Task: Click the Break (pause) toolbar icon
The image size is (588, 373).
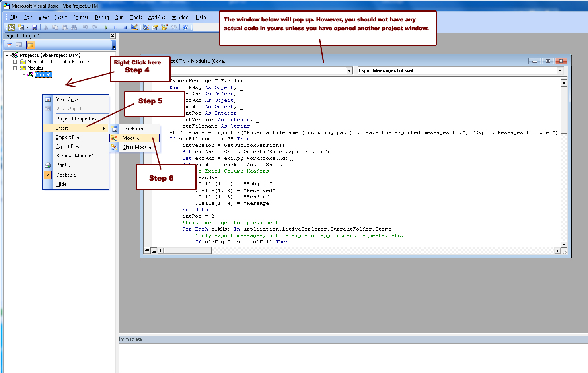Action: pos(115,27)
